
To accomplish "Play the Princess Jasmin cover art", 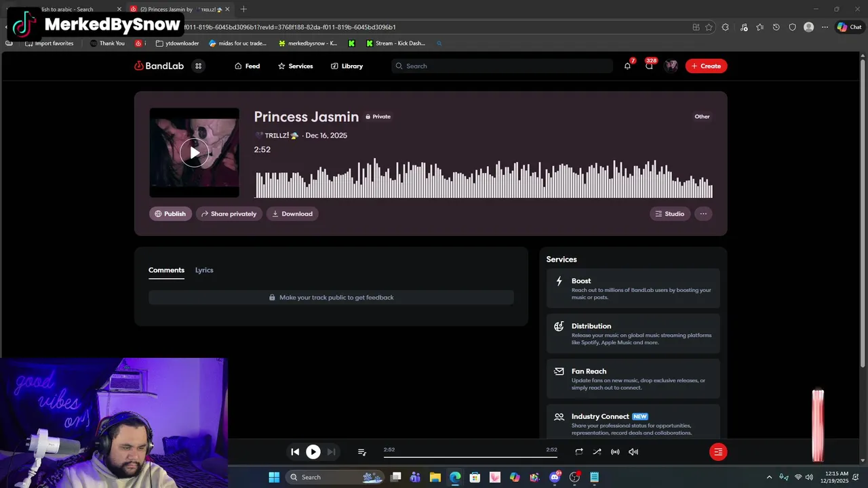I will [x=195, y=152].
